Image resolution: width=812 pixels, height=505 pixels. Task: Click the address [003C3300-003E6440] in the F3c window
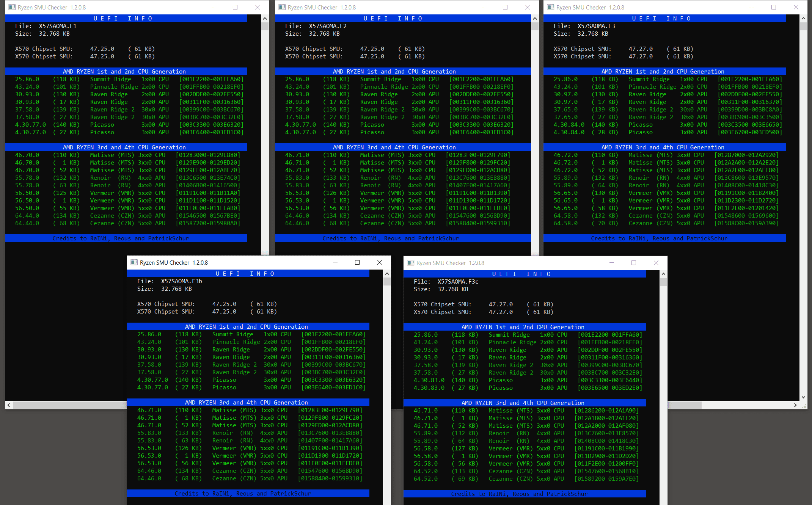click(x=610, y=380)
